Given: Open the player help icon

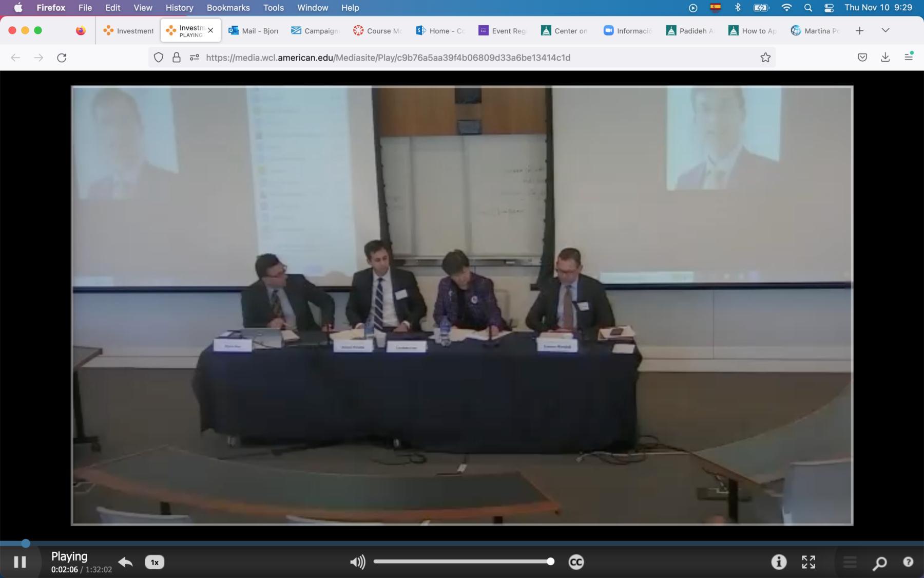Looking at the screenshot, I should point(909,562).
